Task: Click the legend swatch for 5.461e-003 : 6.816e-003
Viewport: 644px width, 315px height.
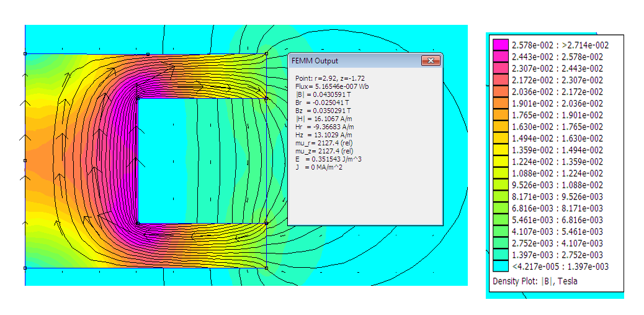Action: pos(500,219)
